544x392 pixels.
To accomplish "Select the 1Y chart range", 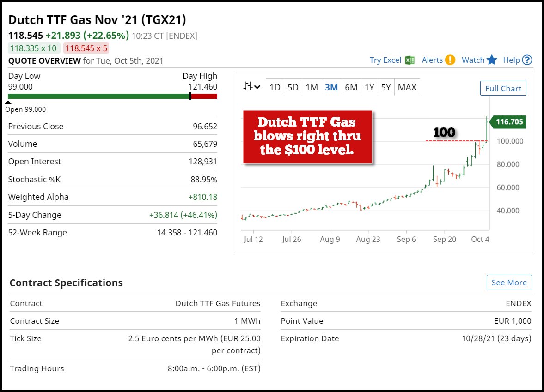I will click(x=369, y=87).
